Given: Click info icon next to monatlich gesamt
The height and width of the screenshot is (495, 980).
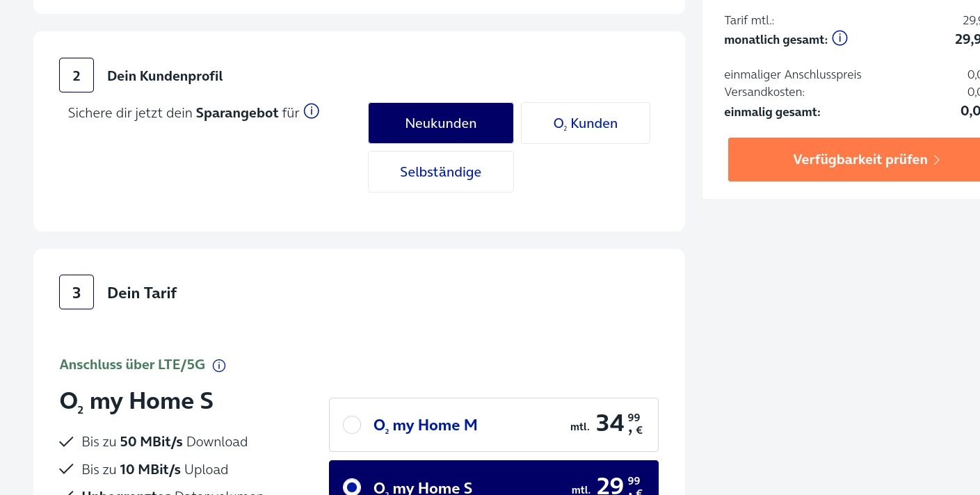Looking at the screenshot, I should pos(840,38).
